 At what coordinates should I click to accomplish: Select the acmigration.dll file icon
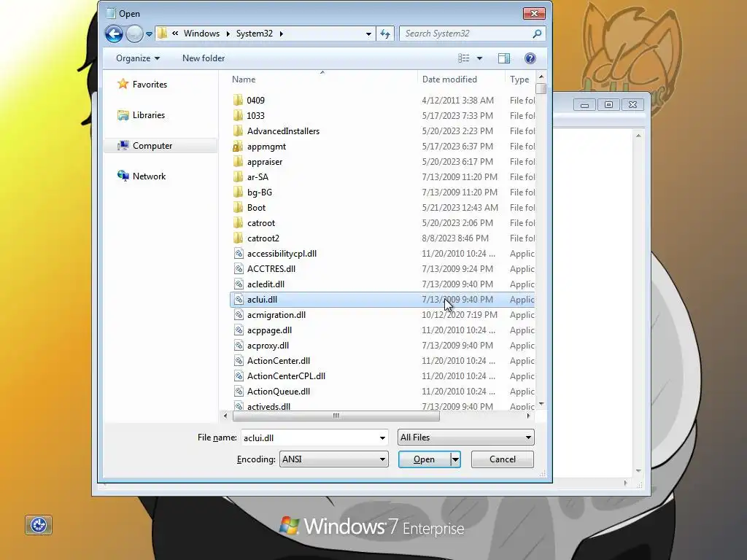pos(239,315)
